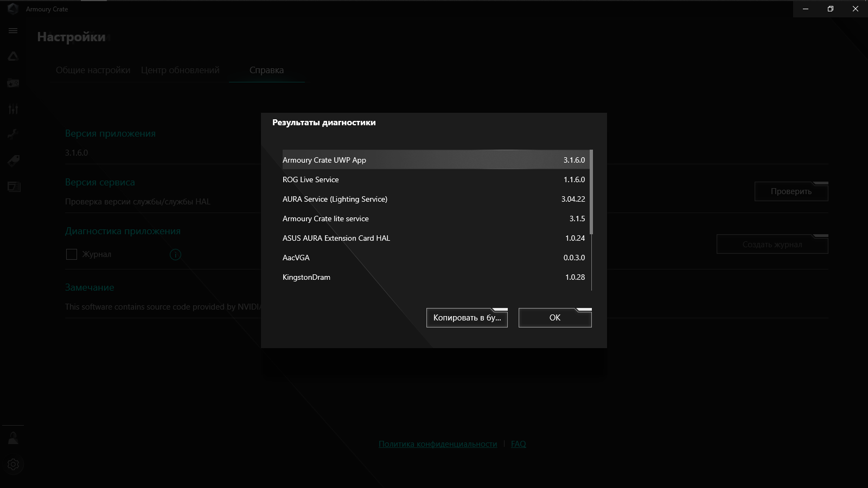Minimize the Armoury Crate window
This screenshot has height=488, width=868.
point(806,9)
